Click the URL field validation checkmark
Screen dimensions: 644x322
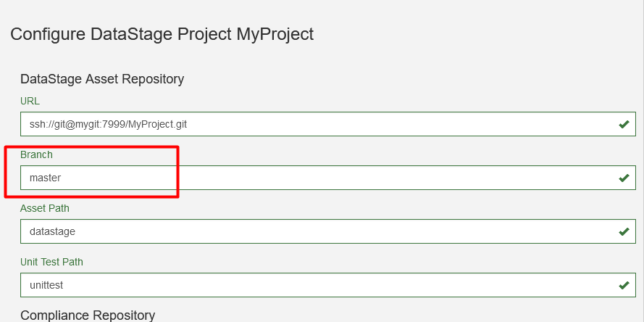coord(623,125)
